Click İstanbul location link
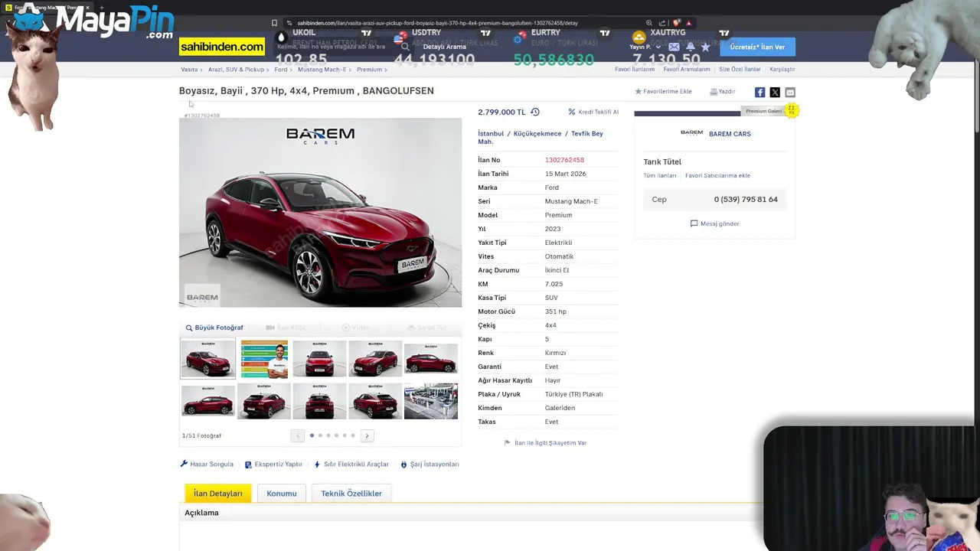Screen dimensions: 980x551 [491, 133]
